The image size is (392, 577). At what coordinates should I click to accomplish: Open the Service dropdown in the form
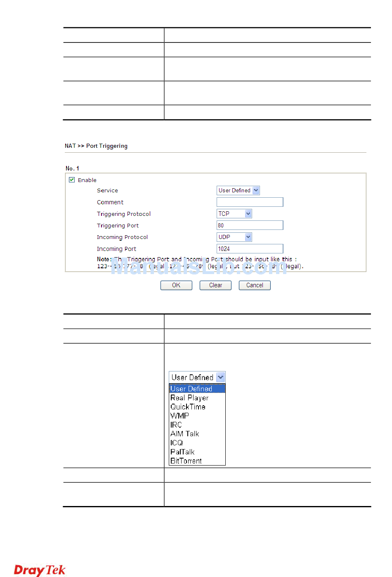coord(238,190)
